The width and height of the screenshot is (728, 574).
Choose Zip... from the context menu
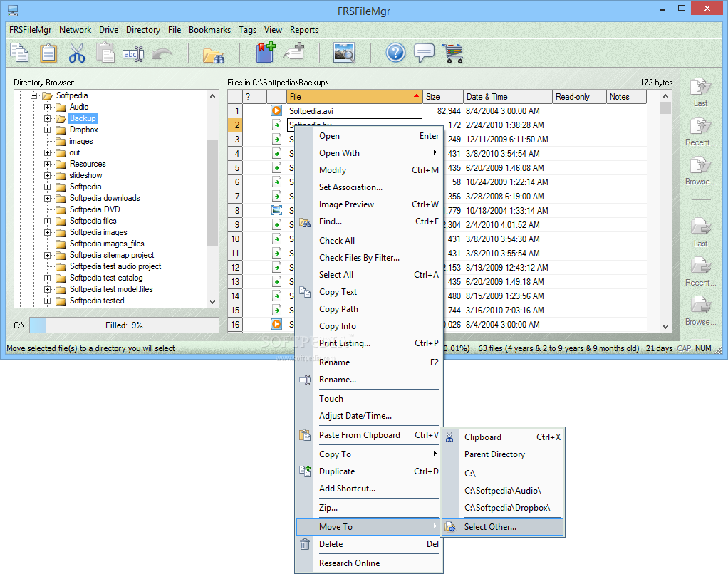click(x=369, y=508)
